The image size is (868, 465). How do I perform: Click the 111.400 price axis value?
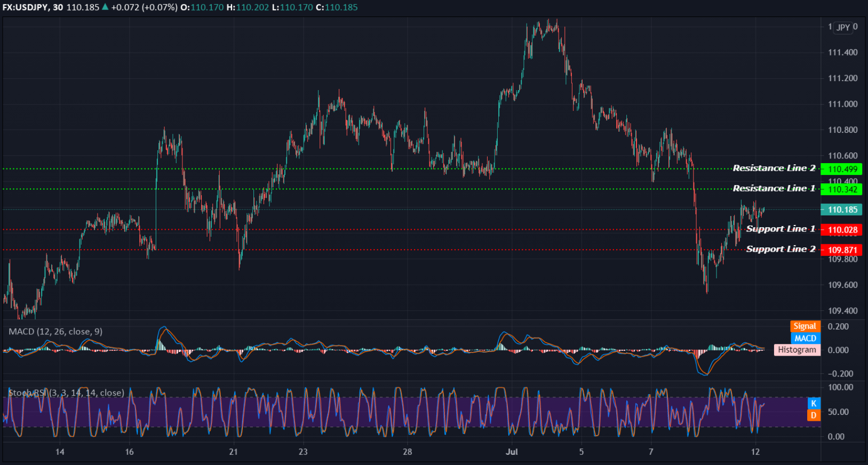click(x=843, y=52)
